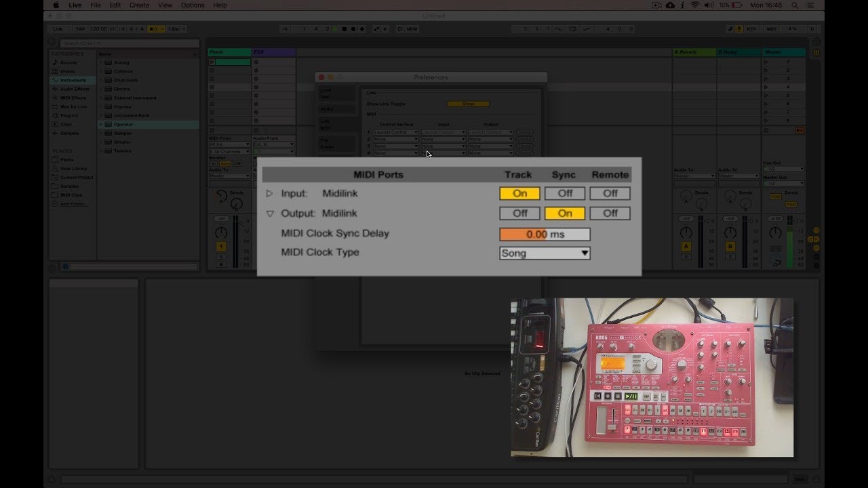Toggle the metronome button
This screenshot has width=868, height=488.
(156, 29)
